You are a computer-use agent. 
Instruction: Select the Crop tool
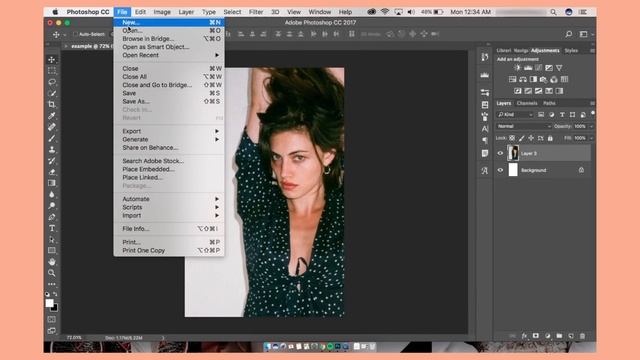[x=52, y=104]
